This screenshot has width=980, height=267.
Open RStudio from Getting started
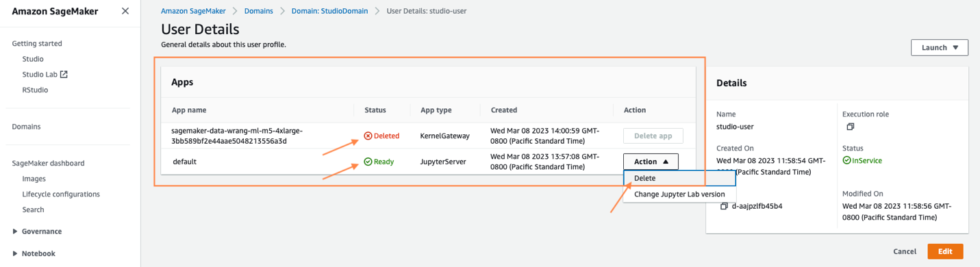click(x=35, y=90)
